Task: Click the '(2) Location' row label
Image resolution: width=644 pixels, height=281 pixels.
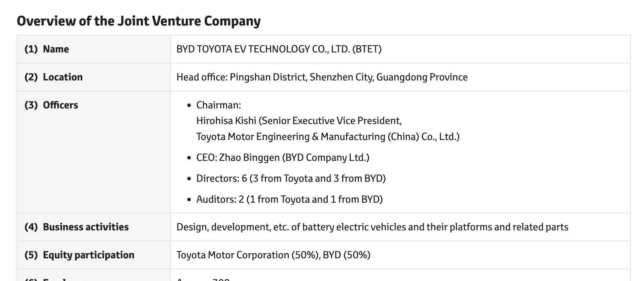Action: pyautogui.click(x=54, y=77)
